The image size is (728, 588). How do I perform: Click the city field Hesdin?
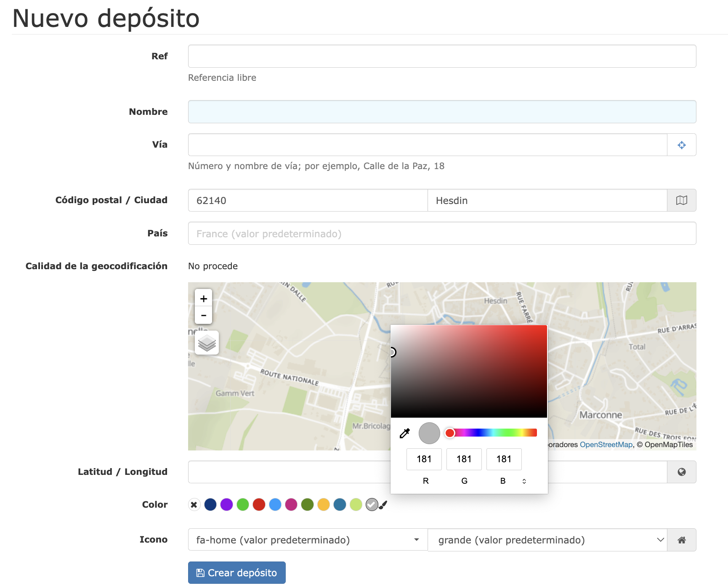(547, 200)
